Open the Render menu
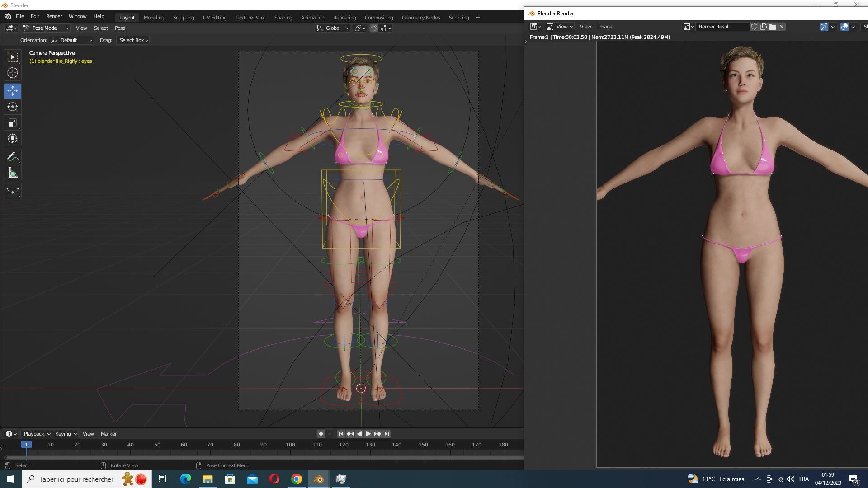This screenshot has width=868, height=488. click(x=54, y=16)
